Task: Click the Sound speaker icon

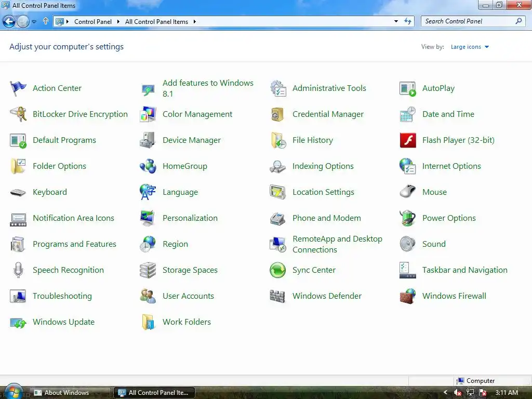Action: [x=408, y=244]
